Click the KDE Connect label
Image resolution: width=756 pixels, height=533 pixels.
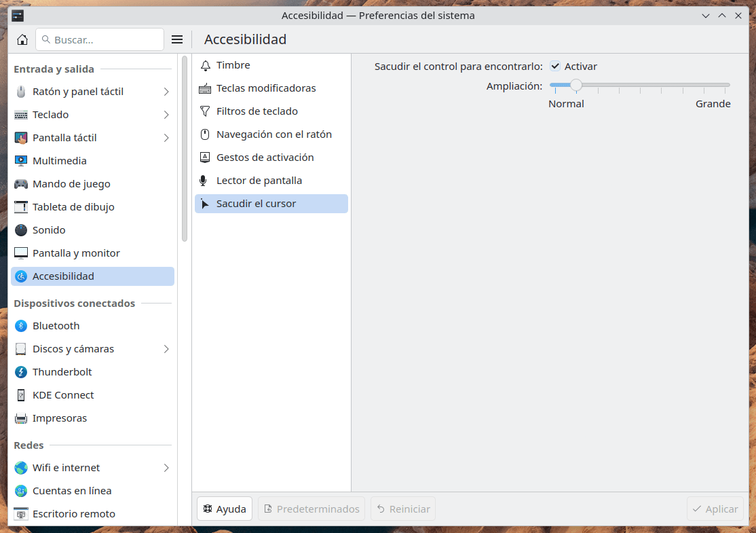[63, 396]
